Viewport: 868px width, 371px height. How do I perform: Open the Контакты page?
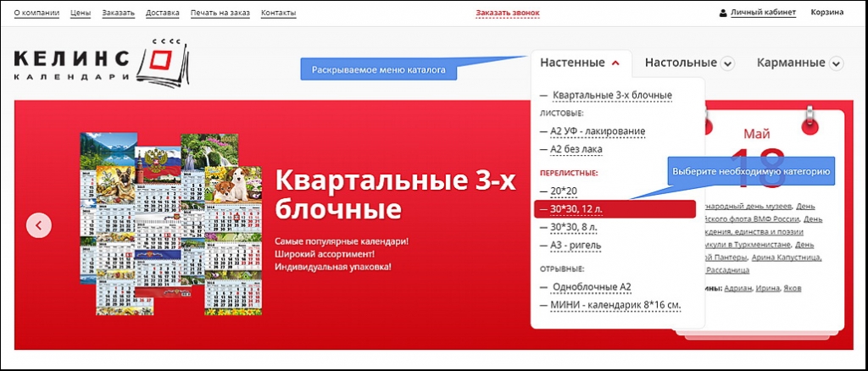click(x=278, y=13)
